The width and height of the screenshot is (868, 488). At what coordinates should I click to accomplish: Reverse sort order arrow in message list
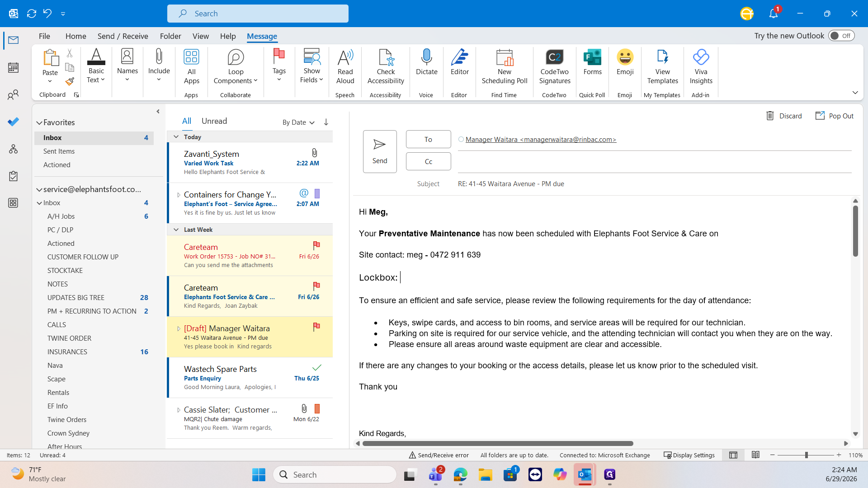click(x=326, y=122)
